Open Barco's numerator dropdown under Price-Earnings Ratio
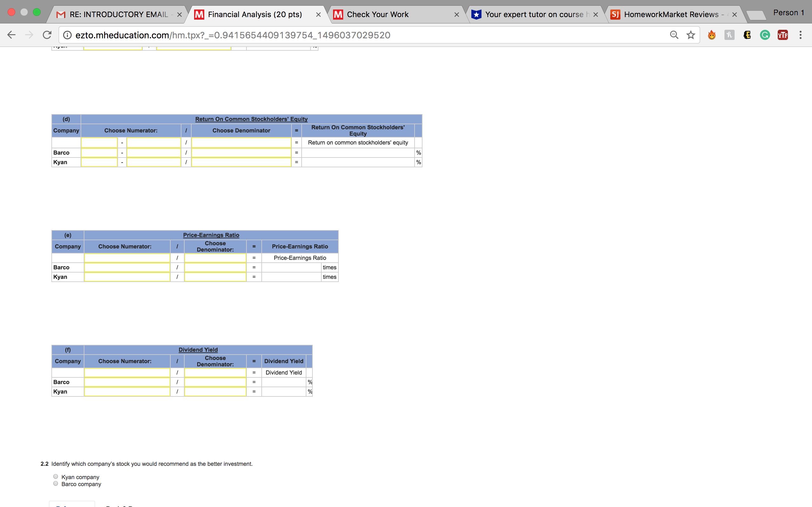This screenshot has height=507, width=812. coord(127,267)
